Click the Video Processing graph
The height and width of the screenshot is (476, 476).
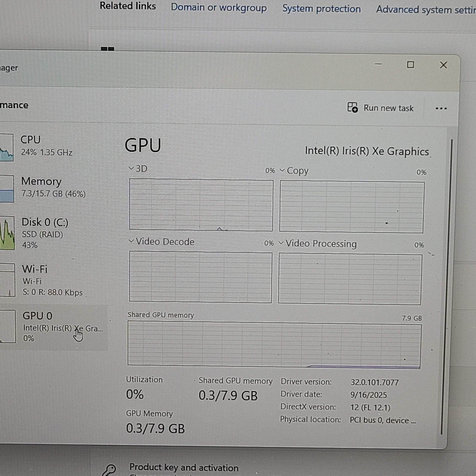350,279
